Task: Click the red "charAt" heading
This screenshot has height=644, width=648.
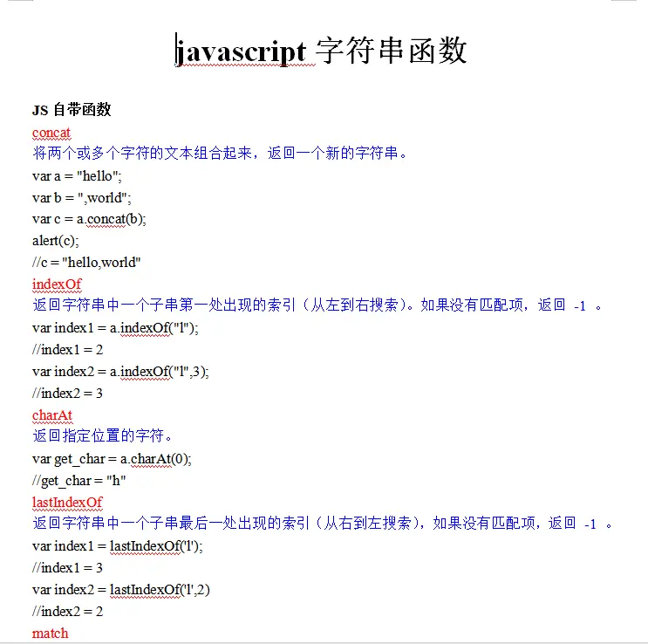Action: click(x=52, y=415)
